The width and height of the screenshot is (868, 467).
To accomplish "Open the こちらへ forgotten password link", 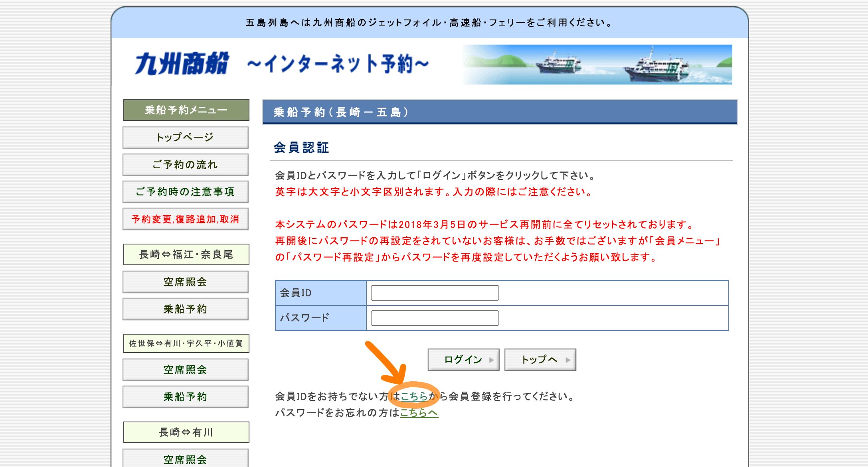I will coord(419,412).
